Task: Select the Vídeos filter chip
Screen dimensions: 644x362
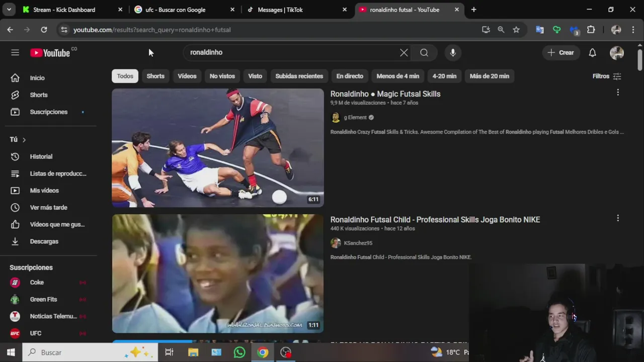Action: click(x=187, y=76)
